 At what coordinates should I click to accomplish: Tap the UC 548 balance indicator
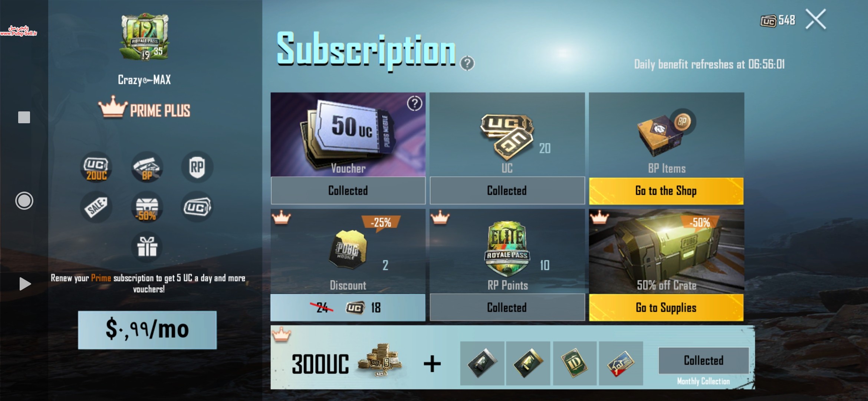click(778, 20)
